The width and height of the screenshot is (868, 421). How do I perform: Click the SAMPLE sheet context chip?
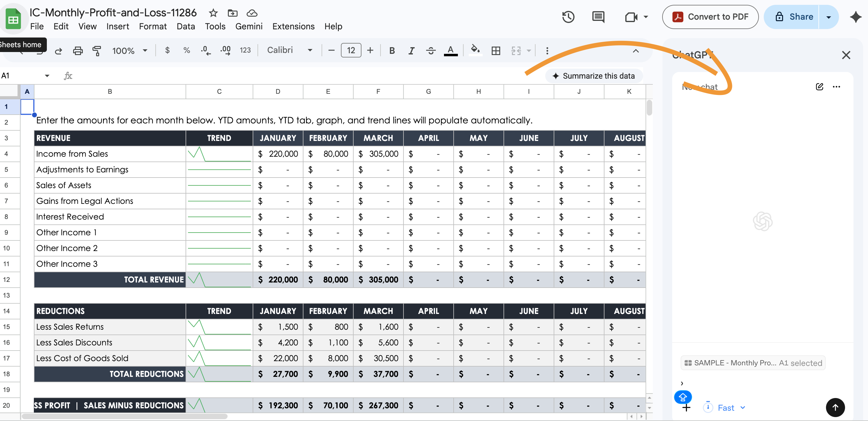pyautogui.click(x=753, y=363)
